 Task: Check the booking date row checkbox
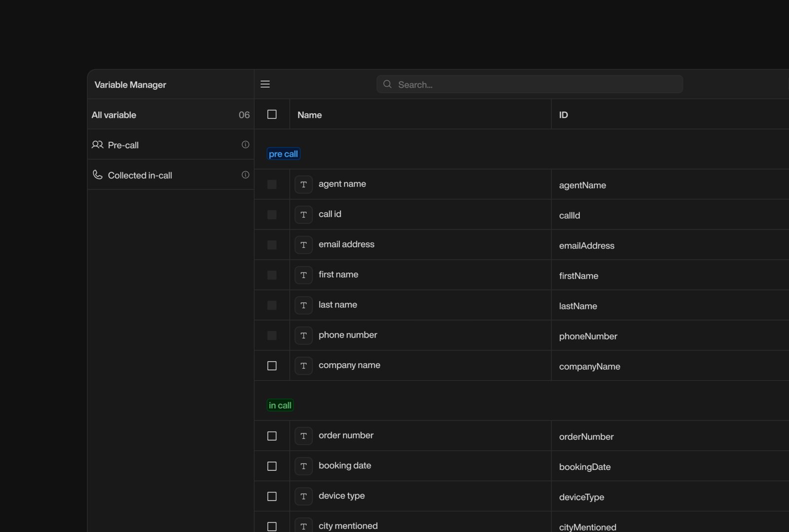point(272,466)
